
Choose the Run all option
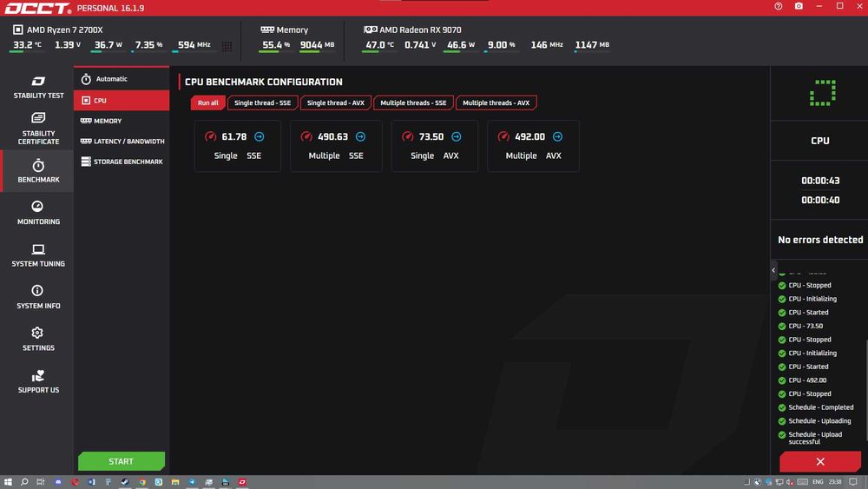[207, 102]
